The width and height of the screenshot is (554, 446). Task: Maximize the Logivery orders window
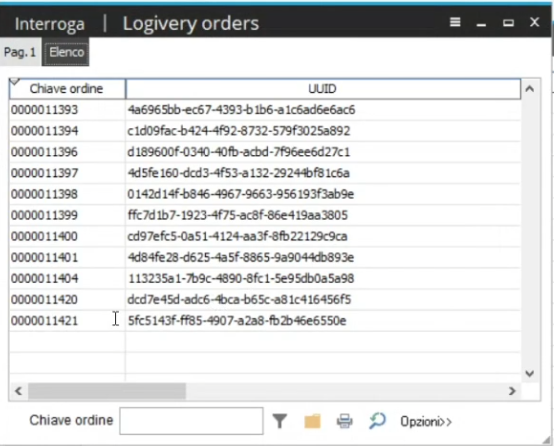[x=508, y=23]
